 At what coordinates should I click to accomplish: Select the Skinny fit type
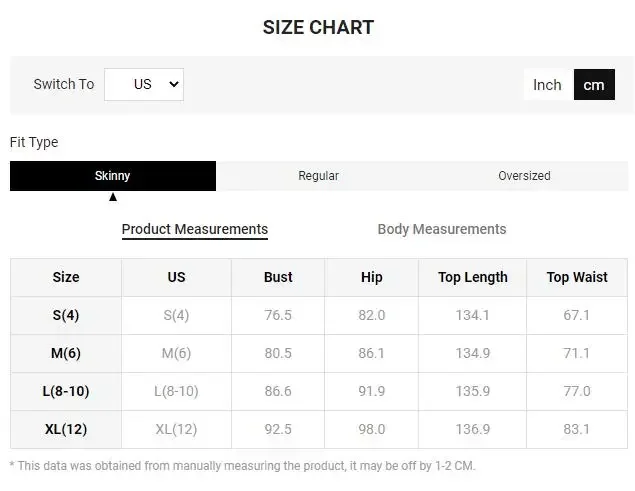pyautogui.click(x=113, y=176)
